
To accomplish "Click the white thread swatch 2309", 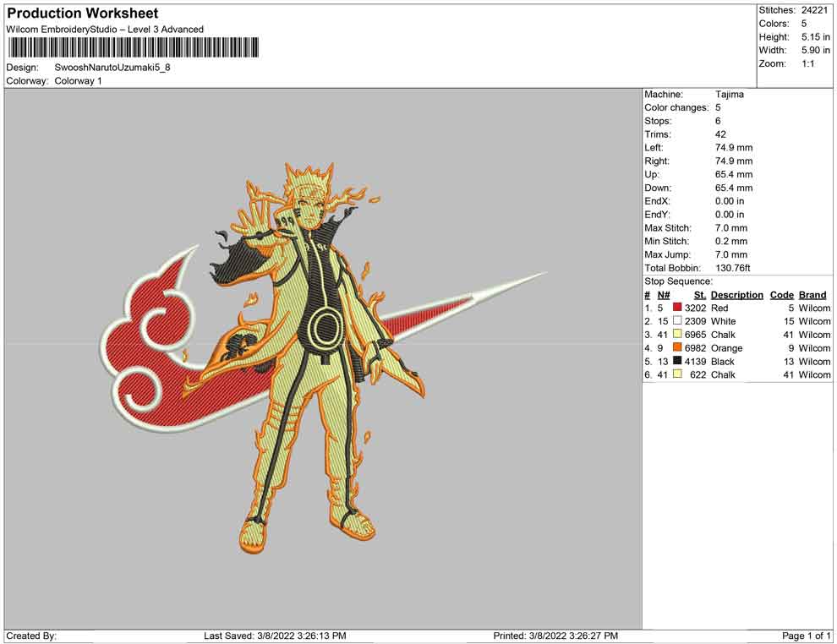I will pos(677,320).
